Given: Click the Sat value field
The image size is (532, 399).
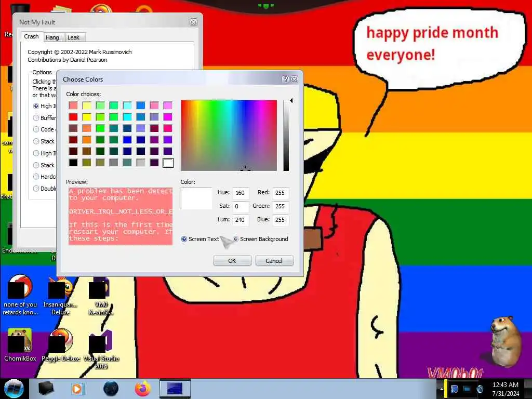Looking at the screenshot, I should click(241, 206).
